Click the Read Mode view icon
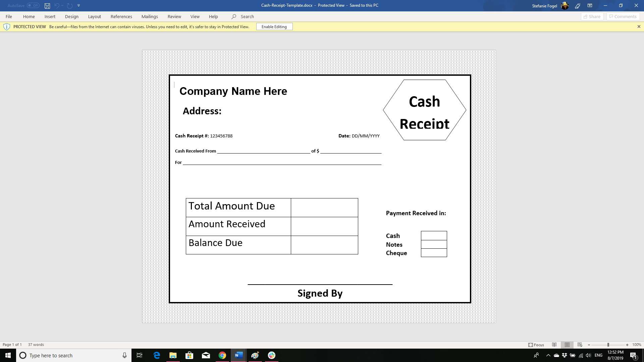This screenshot has height=362, width=644. tap(554, 345)
